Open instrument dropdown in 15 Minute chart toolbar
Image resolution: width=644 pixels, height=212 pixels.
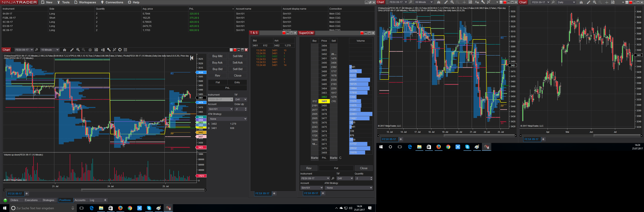pyautogui.click(x=24, y=50)
